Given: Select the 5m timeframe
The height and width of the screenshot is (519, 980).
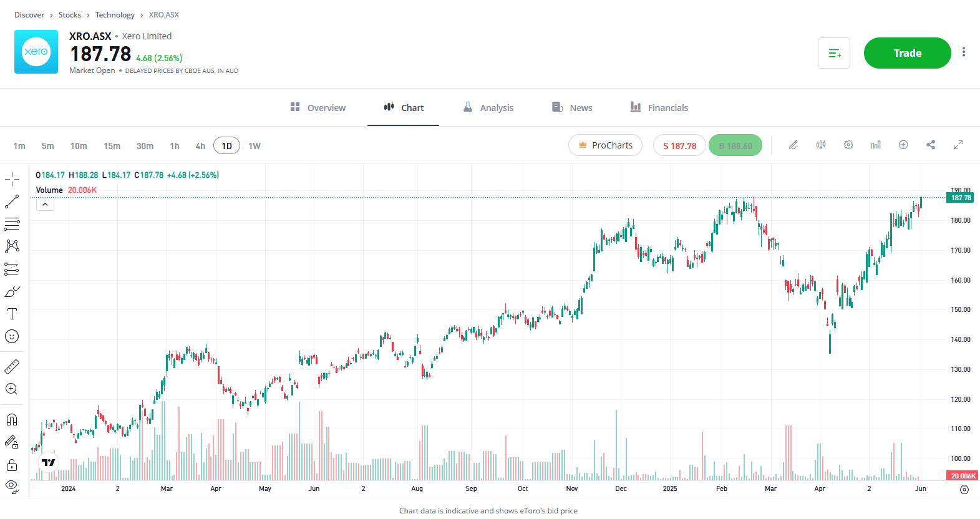Looking at the screenshot, I should (48, 146).
